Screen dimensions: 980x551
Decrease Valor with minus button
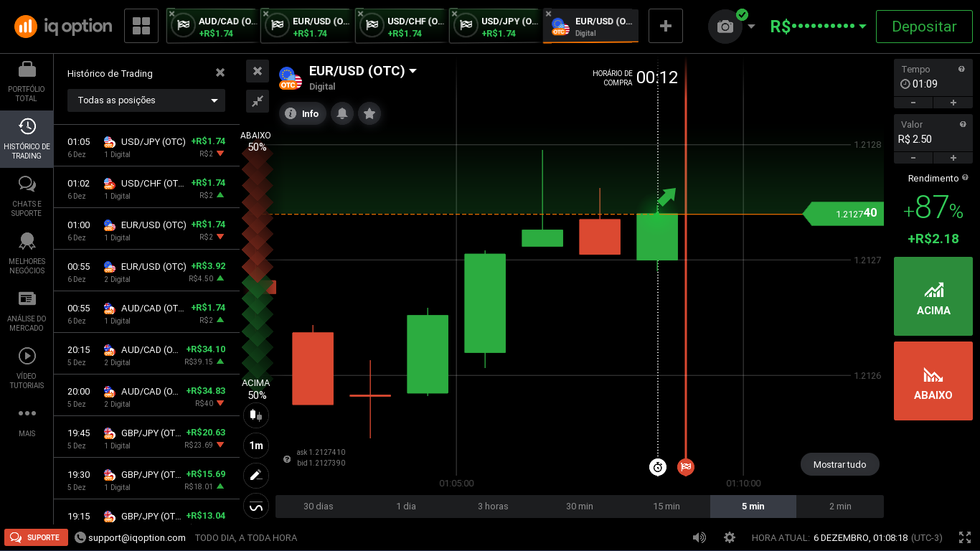(x=913, y=158)
